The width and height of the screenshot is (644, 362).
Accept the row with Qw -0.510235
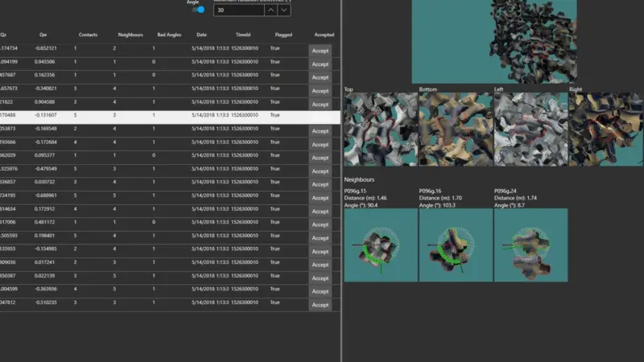320,306
